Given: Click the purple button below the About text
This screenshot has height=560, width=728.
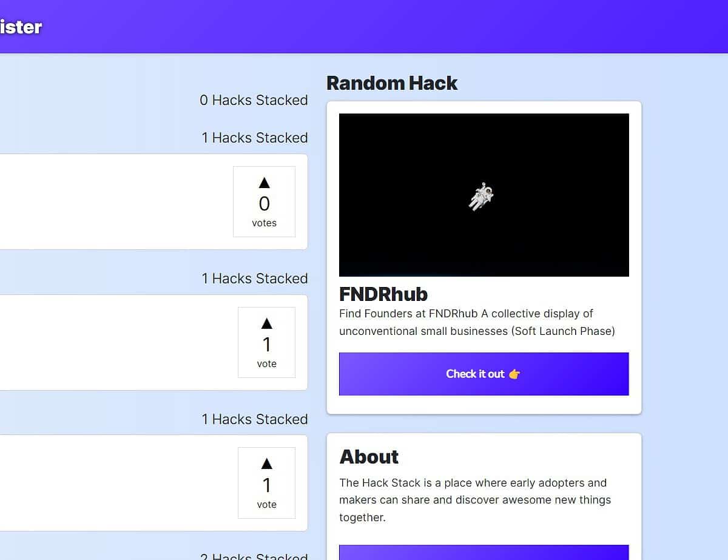Looking at the screenshot, I should click(484, 552).
